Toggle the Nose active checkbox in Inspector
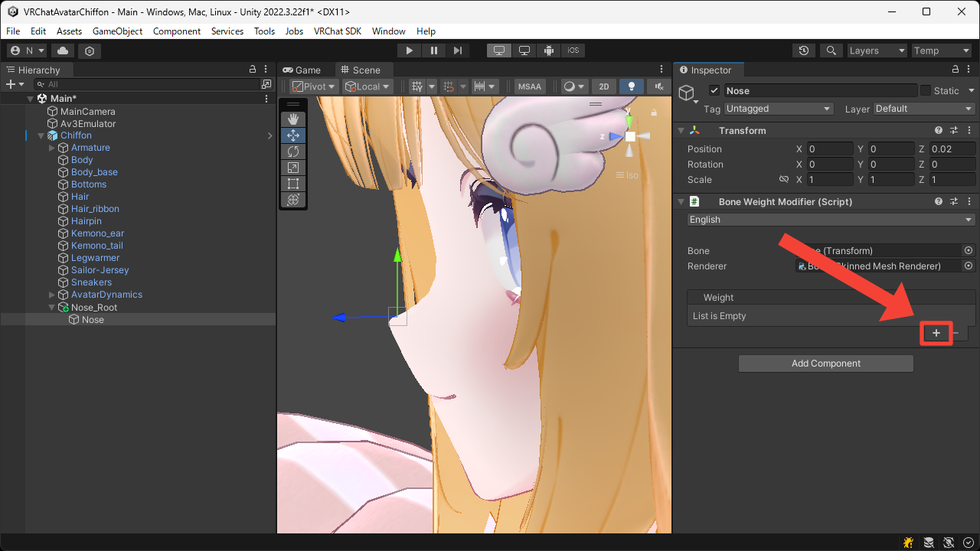The width and height of the screenshot is (980, 551). point(714,90)
